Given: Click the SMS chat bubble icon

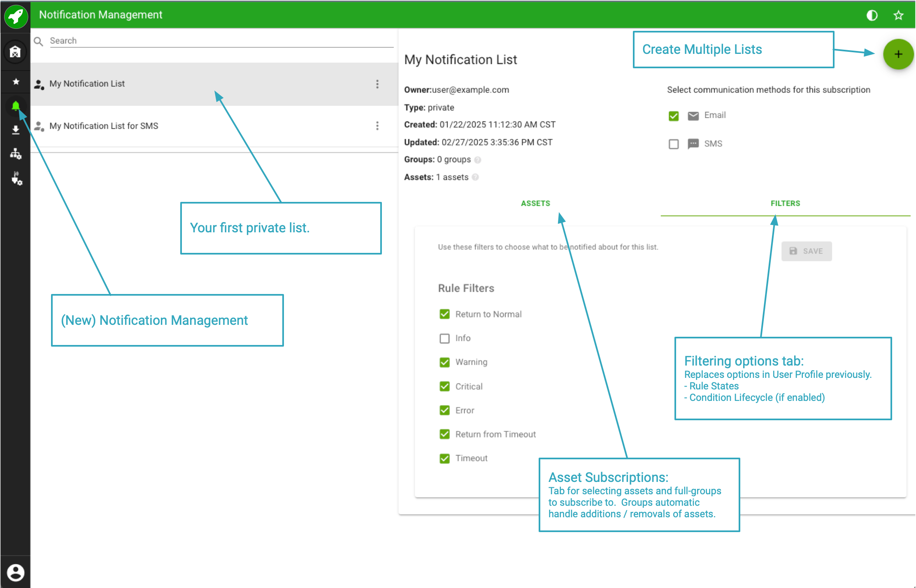Looking at the screenshot, I should [x=693, y=144].
